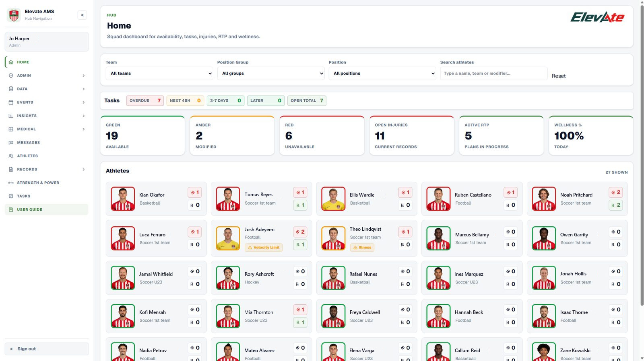Expand the Data menu chevron

point(84,89)
